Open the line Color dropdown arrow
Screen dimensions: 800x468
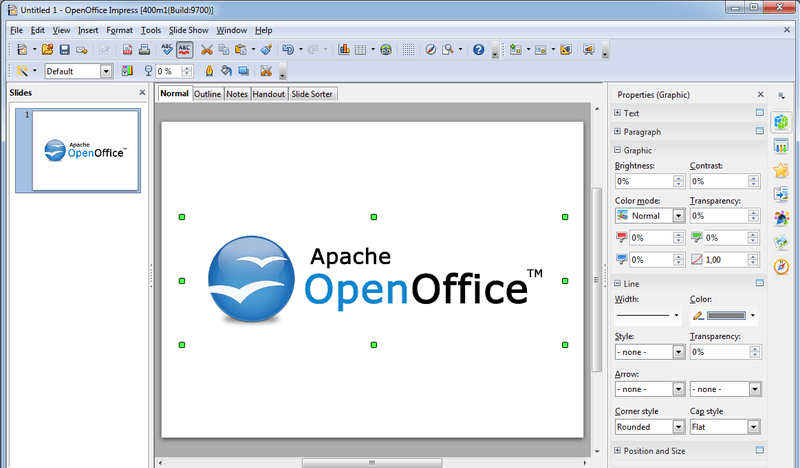(x=753, y=315)
